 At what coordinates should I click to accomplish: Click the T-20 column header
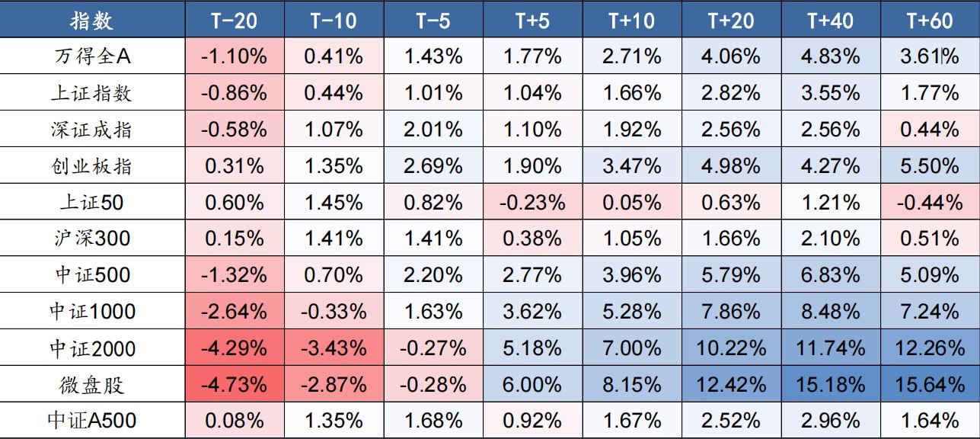coord(234,20)
